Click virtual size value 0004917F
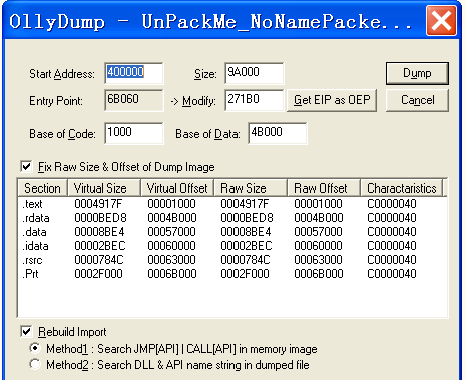Viewport: 466px width, 380px height. tap(98, 204)
